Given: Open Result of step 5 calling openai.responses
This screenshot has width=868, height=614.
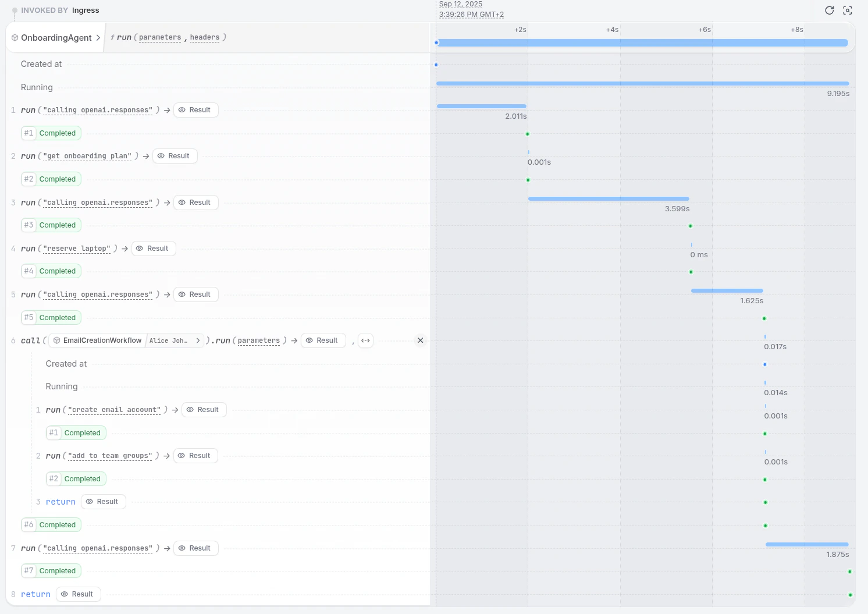Looking at the screenshot, I should (196, 294).
